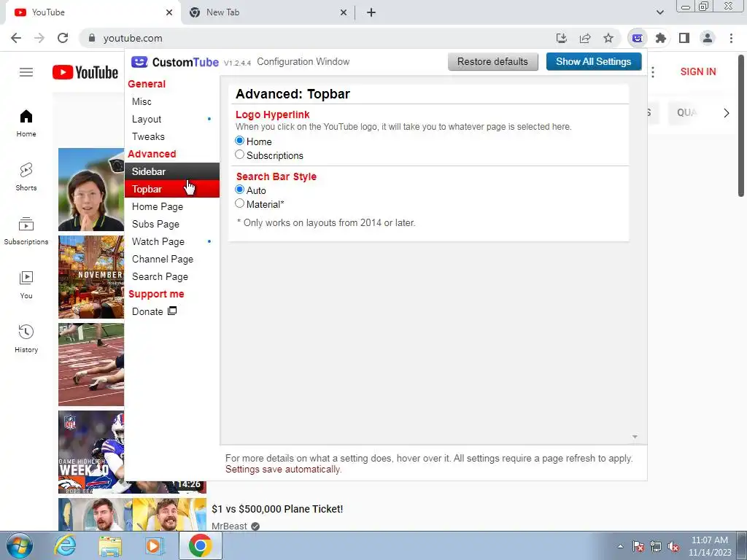Open Sidebar advanced settings

172,171
